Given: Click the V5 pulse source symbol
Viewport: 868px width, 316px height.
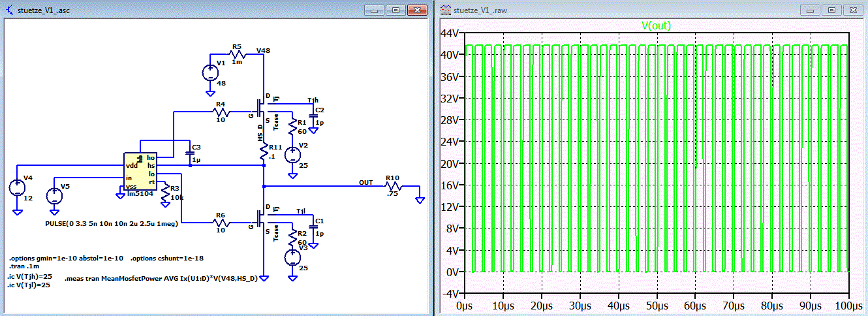Looking at the screenshot, I should point(54,196).
